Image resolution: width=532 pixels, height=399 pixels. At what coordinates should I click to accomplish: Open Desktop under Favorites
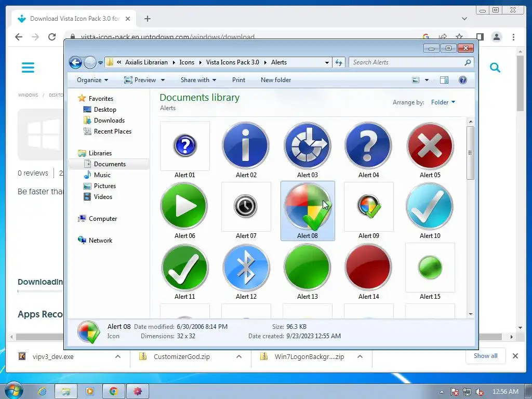[x=105, y=110]
